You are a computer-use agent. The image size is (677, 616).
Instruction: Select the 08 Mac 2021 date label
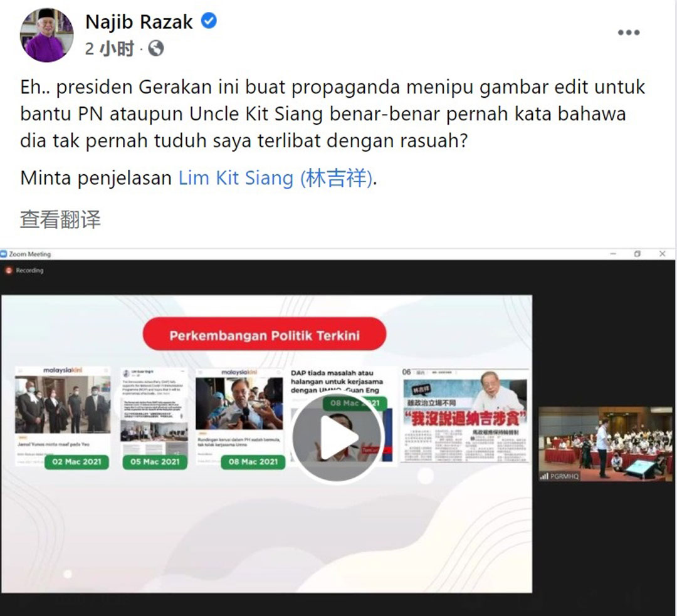(x=253, y=462)
